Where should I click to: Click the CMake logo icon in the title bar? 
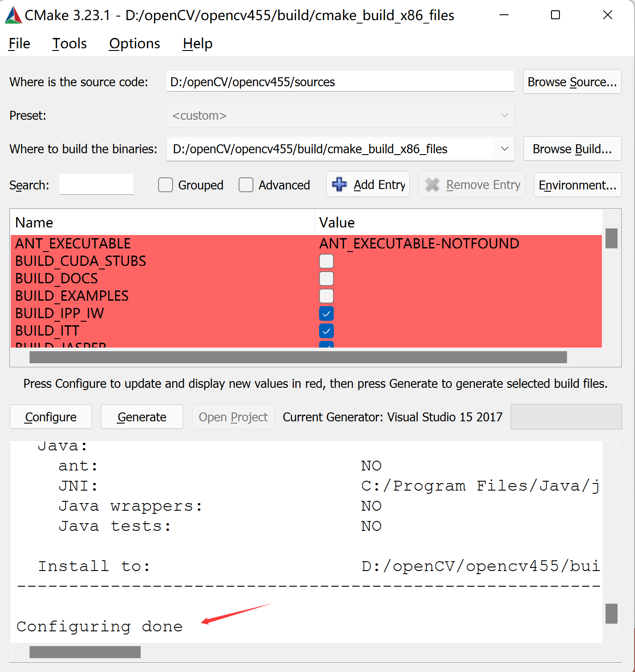coord(13,15)
